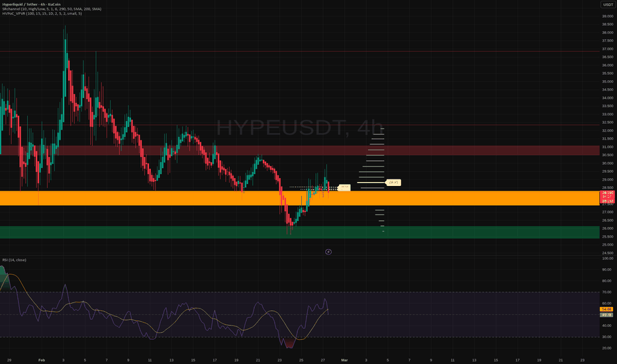Click the 26.000 price axis label
Viewport: 617px width, 364px height.
[x=607, y=228]
